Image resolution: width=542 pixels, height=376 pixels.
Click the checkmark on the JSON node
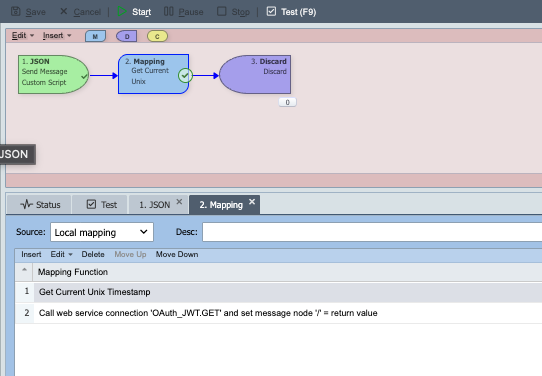click(x=84, y=76)
